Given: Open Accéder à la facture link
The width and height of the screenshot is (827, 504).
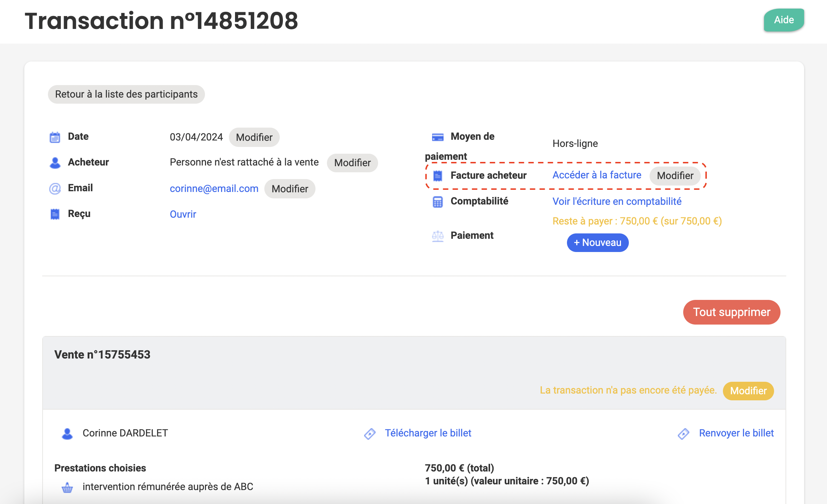Looking at the screenshot, I should [x=597, y=175].
